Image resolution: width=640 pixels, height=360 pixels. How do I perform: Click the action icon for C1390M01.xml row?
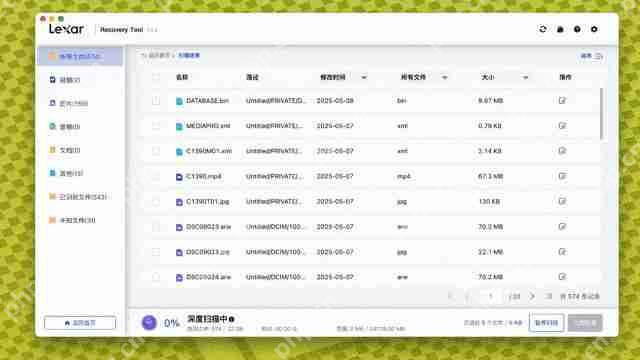562,151
